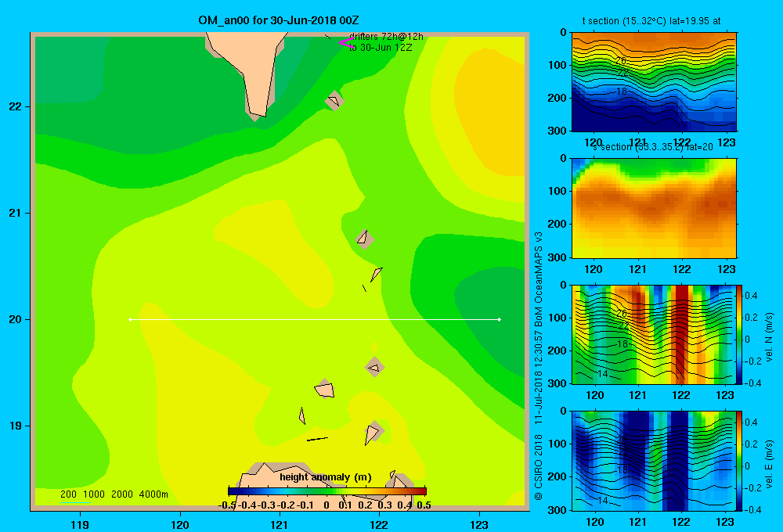The height and width of the screenshot is (532, 783).
Task: Click latitude label 21 on main map
Action: tap(15, 213)
